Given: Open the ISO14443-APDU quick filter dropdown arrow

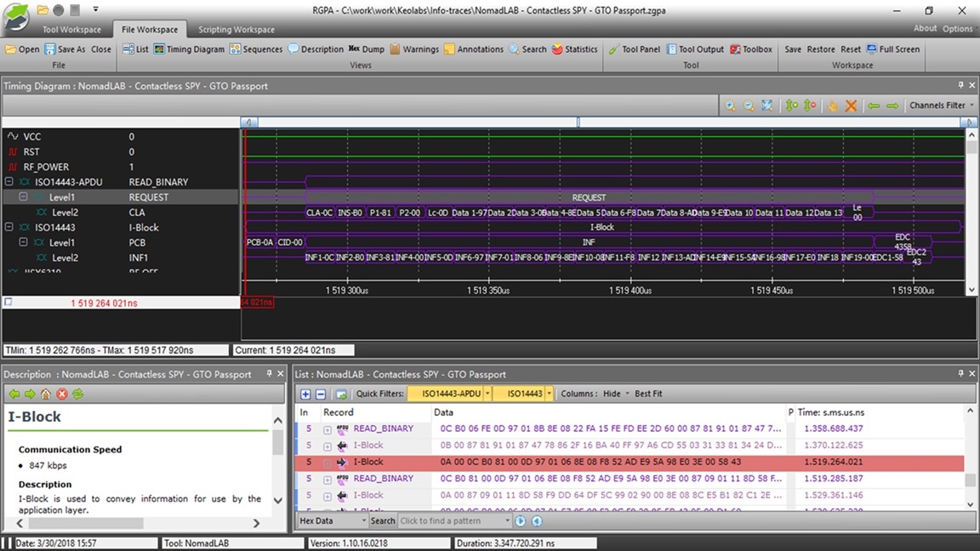Looking at the screenshot, I should coord(487,395).
